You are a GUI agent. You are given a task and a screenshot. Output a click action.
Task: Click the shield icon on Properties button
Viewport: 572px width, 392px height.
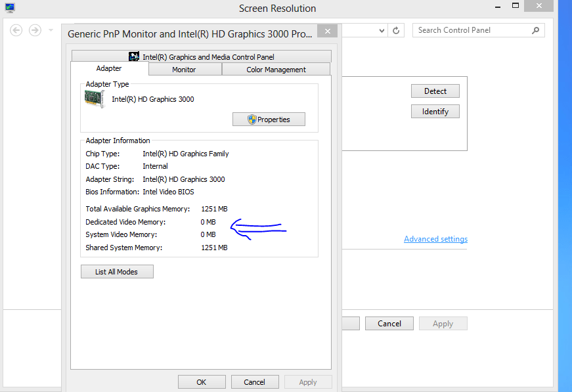click(x=252, y=120)
